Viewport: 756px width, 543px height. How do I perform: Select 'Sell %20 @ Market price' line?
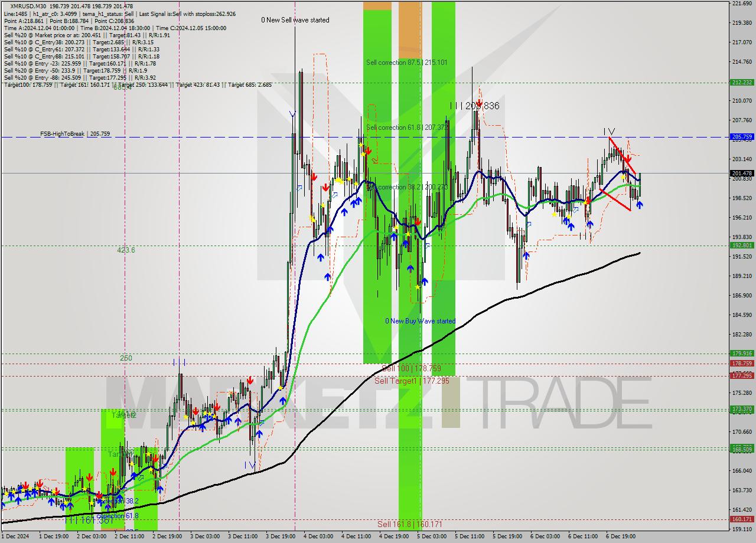coord(87,35)
